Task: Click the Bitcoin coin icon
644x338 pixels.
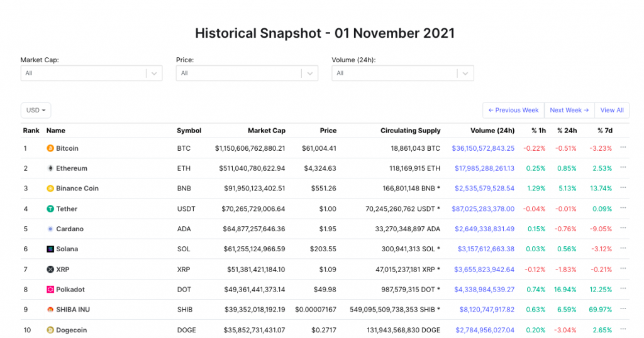Action: pyautogui.click(x=50, y=148)
